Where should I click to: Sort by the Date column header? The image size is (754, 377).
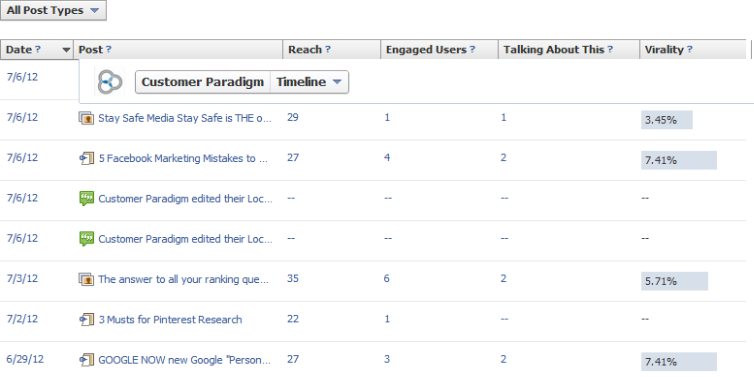tap(37, 50)
